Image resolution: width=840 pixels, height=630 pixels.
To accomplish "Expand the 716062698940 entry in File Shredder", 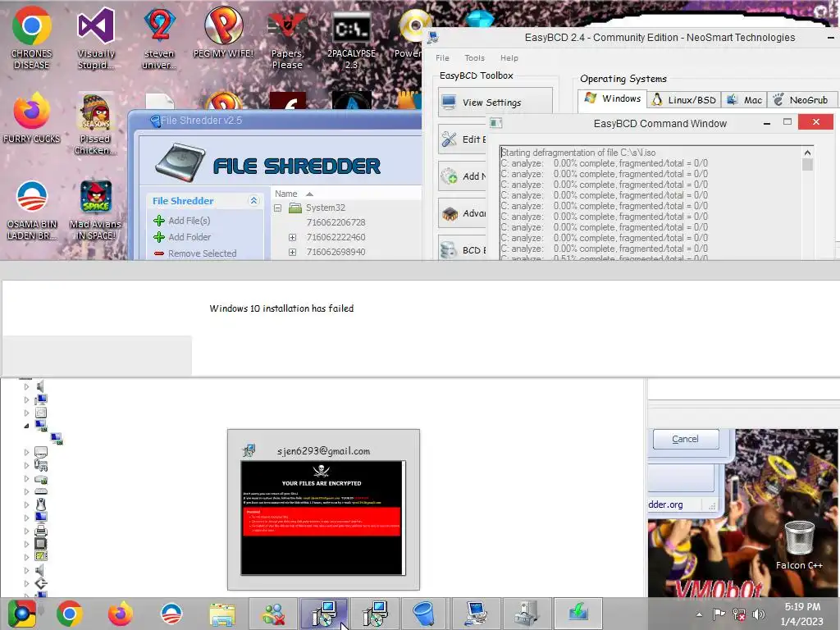I will [293, 252].
